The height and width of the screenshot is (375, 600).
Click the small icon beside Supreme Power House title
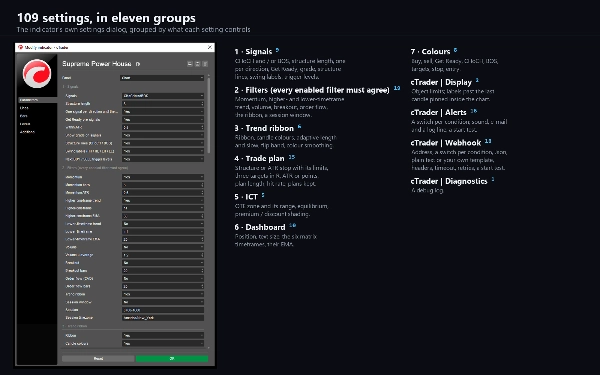pos(138,64)
